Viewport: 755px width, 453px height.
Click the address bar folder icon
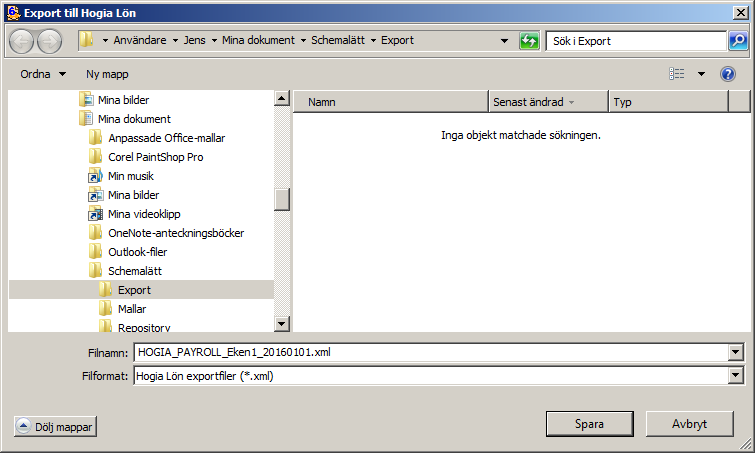point(87,40)
